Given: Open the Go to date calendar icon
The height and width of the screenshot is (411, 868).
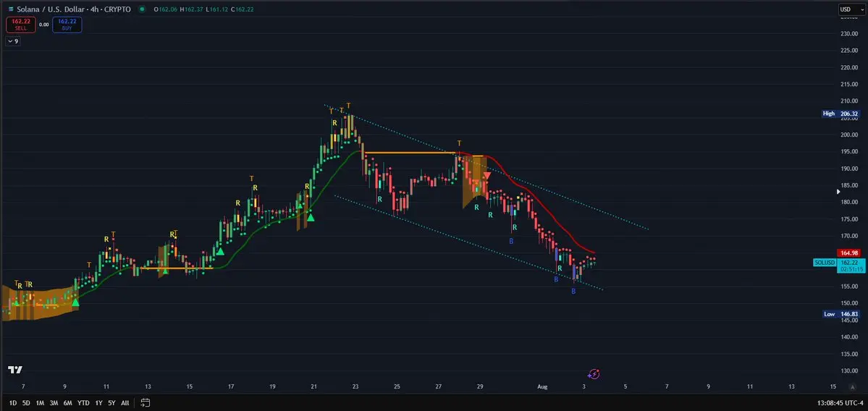Looking at the screenshot, I should pyautogui.click(x=145, y=403).
